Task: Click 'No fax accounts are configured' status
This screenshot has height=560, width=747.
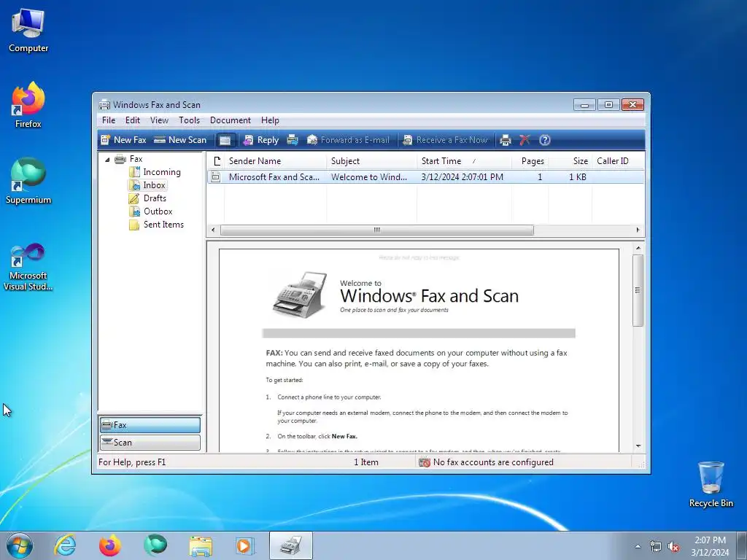Action: click(493, 462)
